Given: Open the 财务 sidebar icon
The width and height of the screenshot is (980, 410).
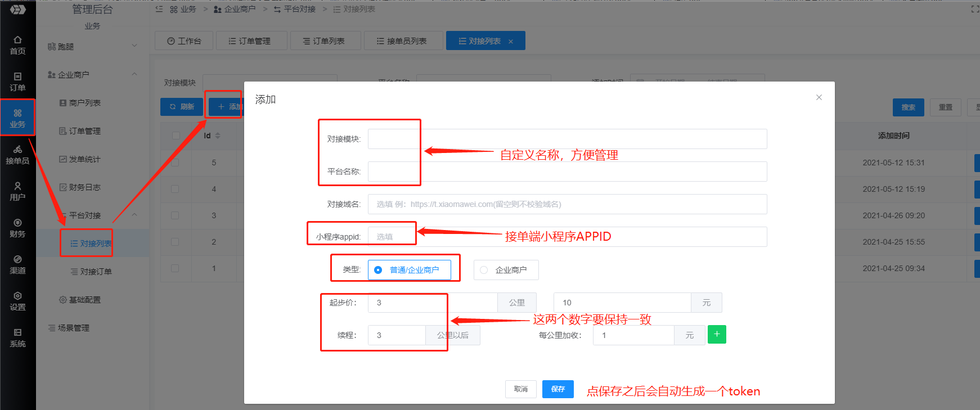Looking at the screenshot, I should coord(17,228).
